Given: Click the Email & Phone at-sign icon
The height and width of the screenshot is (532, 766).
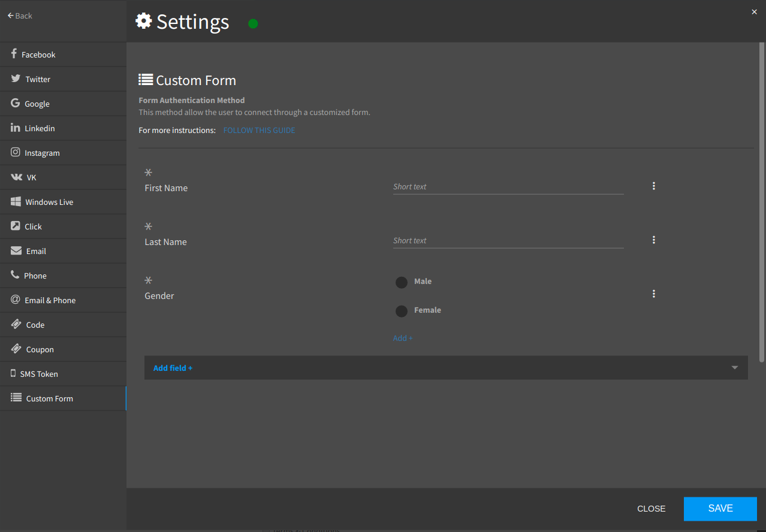Looking at the screenshot, I should (15, 300).
